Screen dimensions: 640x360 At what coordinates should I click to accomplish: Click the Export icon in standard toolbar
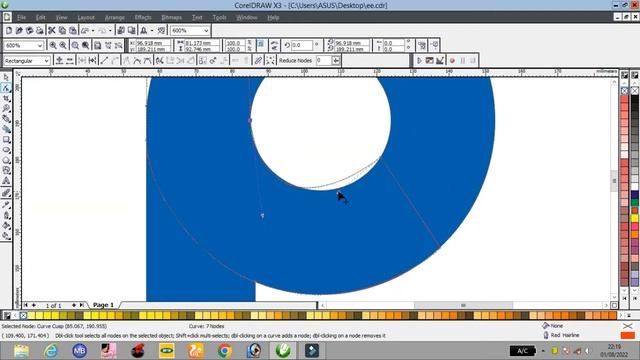(x=131, y=31)
